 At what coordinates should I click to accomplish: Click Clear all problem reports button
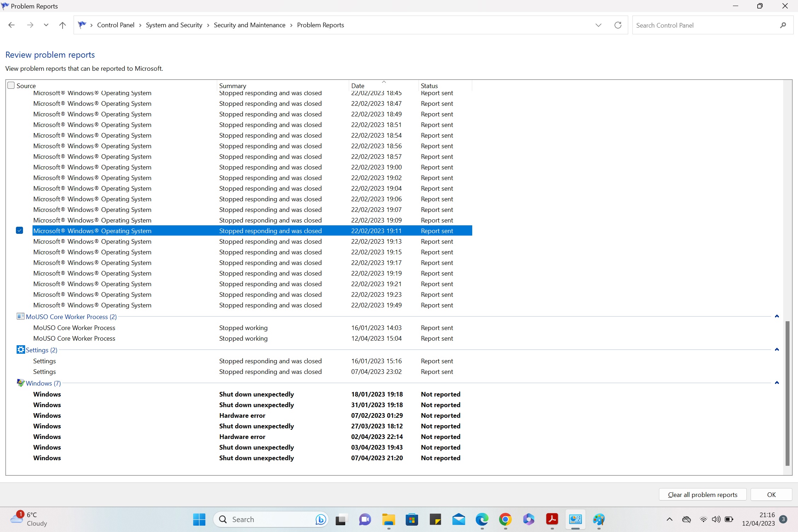[x=702, y=495]
